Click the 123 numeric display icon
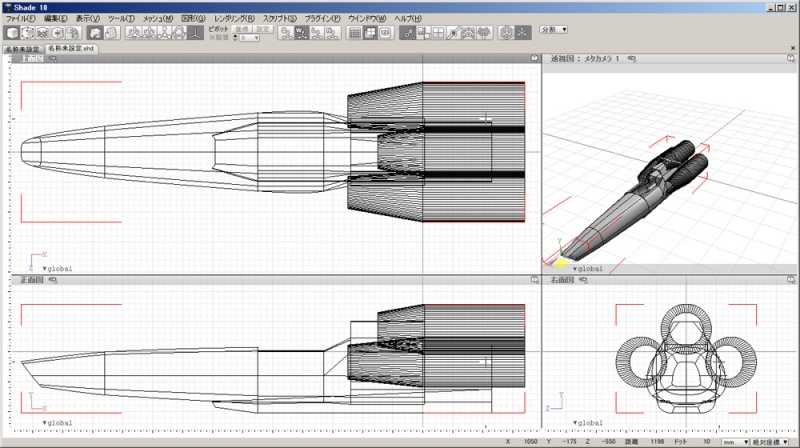This screenshot has height=448, width=800. click(x=385, y=33)
